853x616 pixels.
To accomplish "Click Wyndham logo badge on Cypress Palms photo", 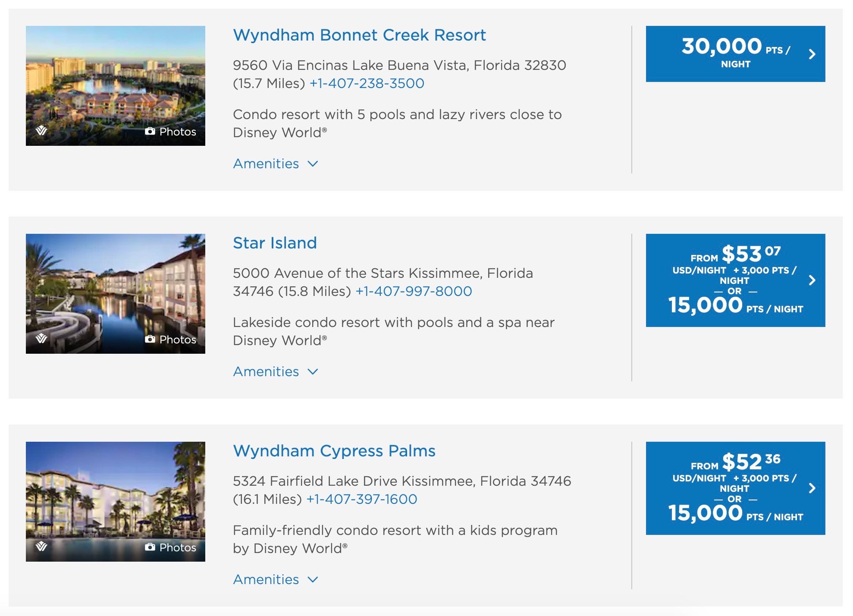I will (41, 546).
